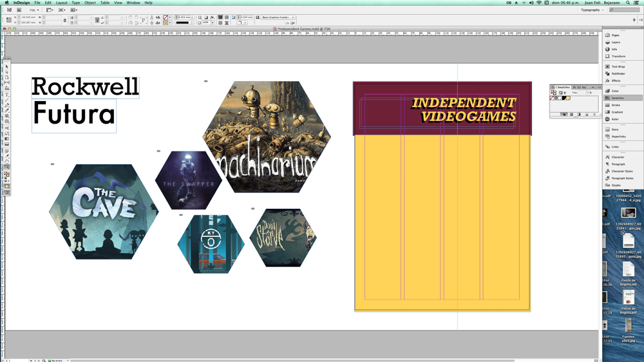Select the Machinarium hexagon image

[x=267, y=137]
